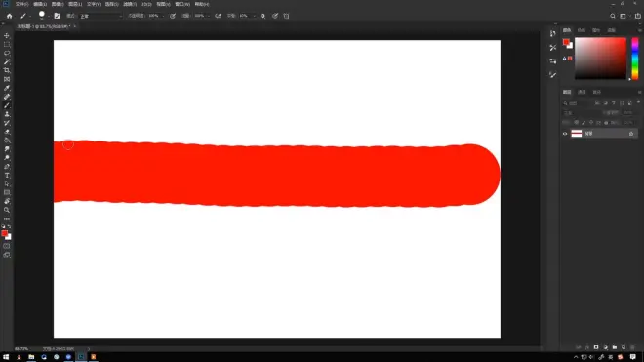Image resolution: width=644 pixels, height=362 pixels.
Task: Open the Edit menu
Action: click(40, 4)
